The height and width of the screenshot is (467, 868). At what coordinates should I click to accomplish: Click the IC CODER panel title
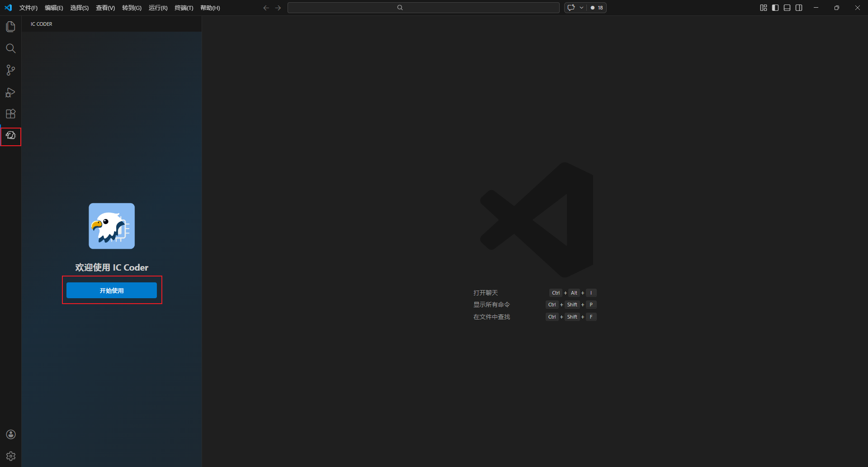point(41,24)
